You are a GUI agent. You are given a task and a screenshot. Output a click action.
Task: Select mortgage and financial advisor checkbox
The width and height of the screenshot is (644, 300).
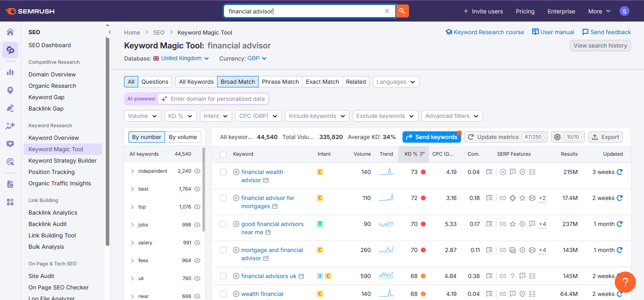223,250
